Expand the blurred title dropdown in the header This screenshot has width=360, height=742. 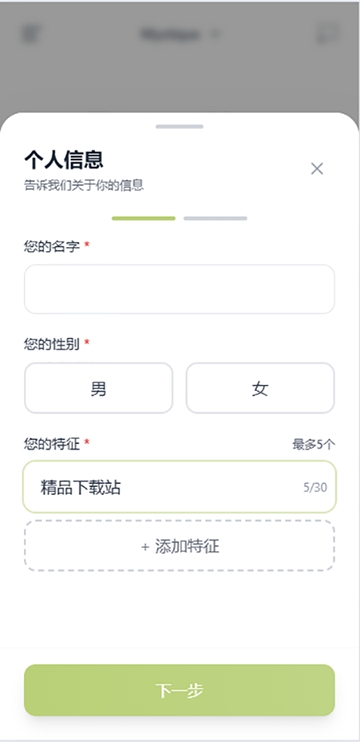pyautogui.click(x=180, y=34)
